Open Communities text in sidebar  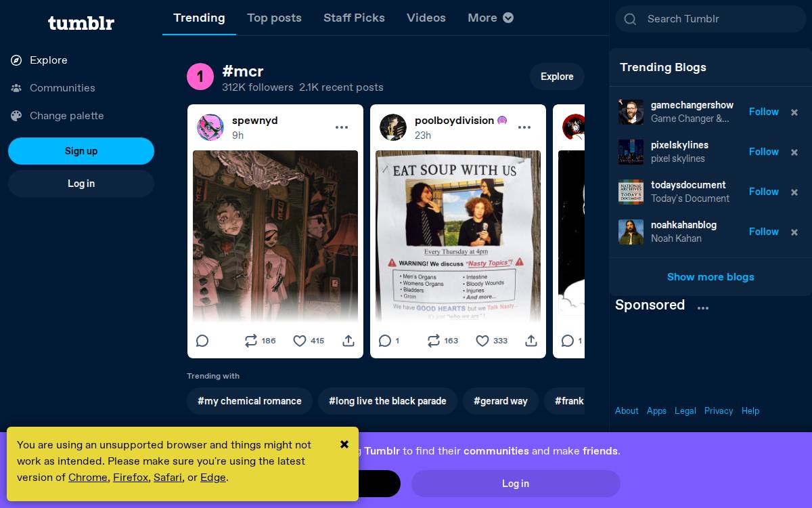(62, 88)
